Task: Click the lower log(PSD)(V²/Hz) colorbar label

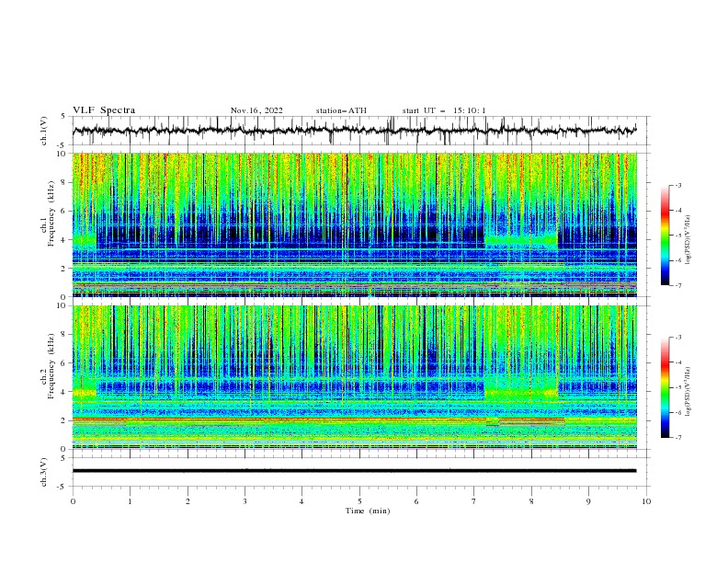Action: pos(688,392)
